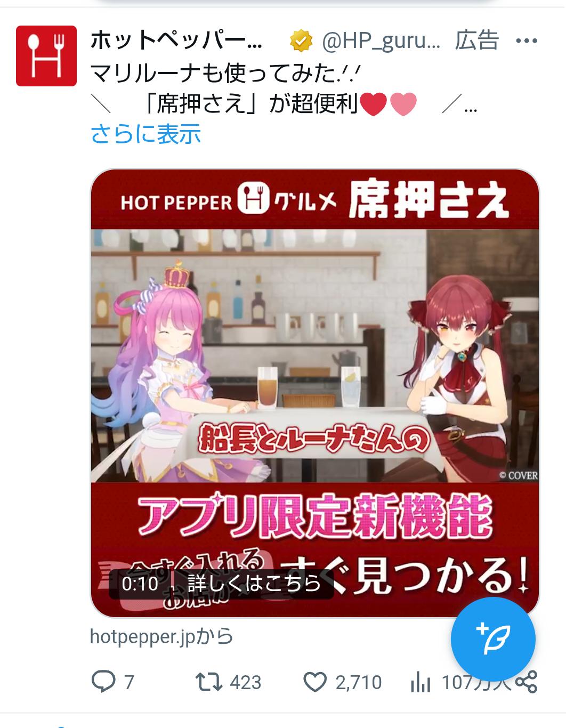Play the Hot Pepper ad video

(314, 393)
